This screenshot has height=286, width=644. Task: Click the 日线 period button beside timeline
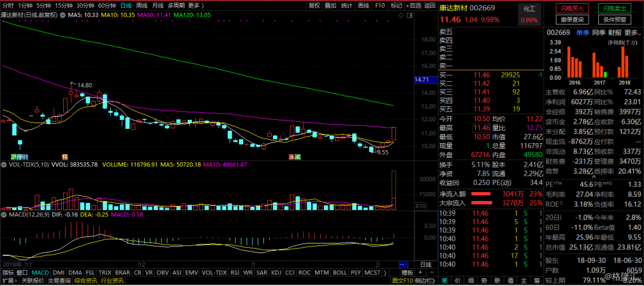426,264
